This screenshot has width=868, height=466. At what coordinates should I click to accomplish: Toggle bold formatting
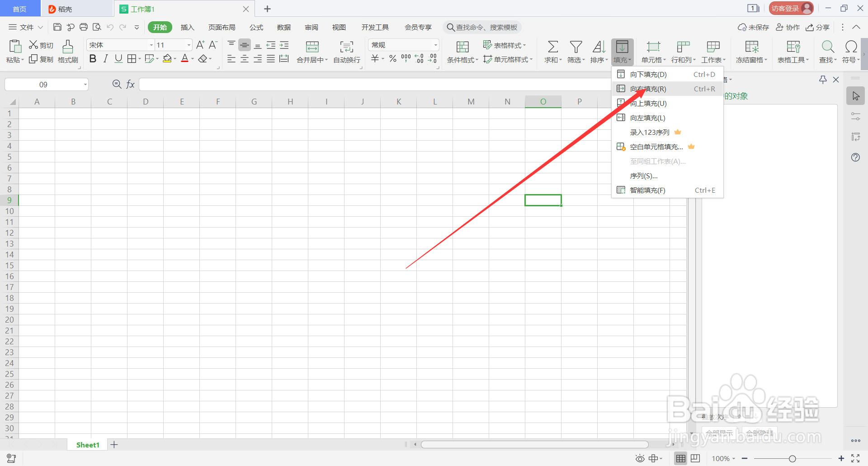(x=93, y=58)
